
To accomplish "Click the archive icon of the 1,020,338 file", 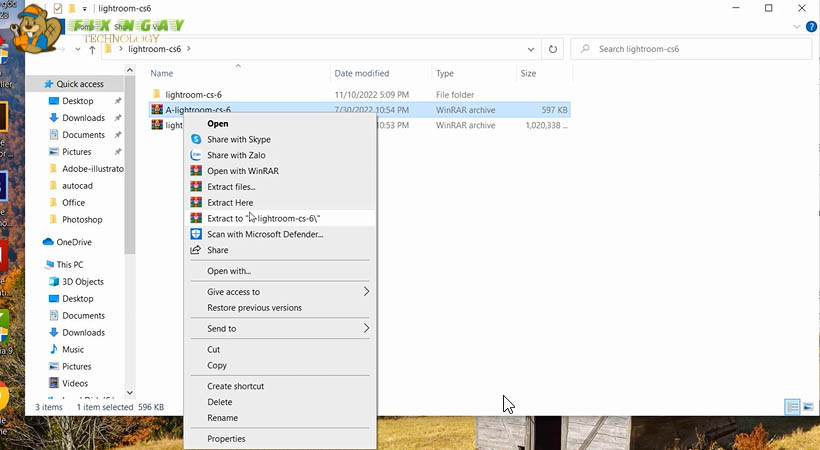I will coord(157,125).
